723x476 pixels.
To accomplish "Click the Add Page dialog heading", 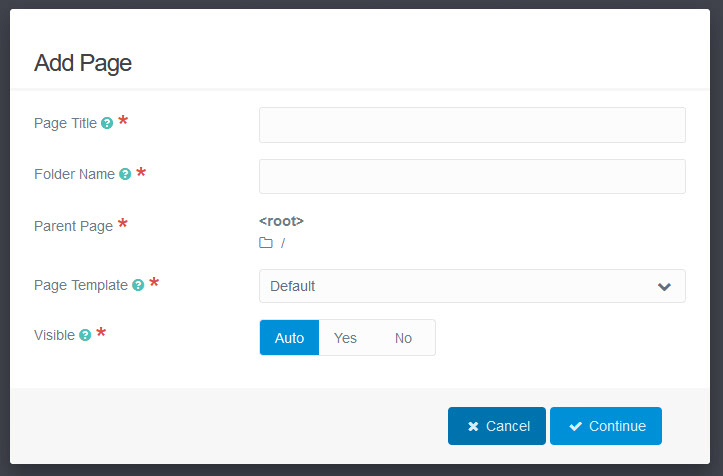I will click(83, 63).
